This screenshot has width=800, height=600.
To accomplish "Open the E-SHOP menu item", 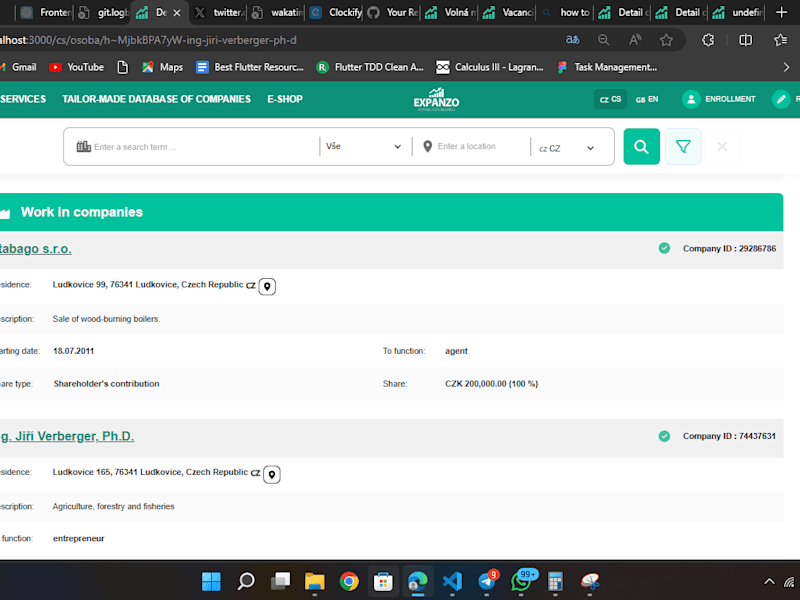I will click(285, 99).
